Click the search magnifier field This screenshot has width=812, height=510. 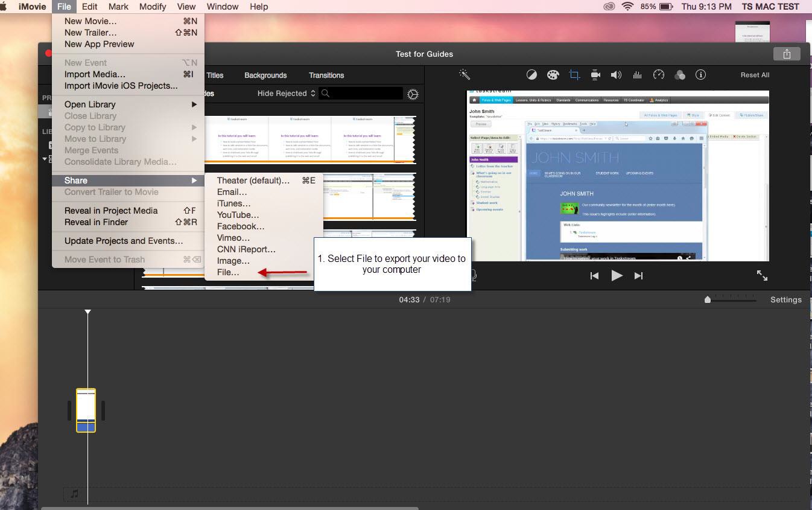click(x=361, y=94)
